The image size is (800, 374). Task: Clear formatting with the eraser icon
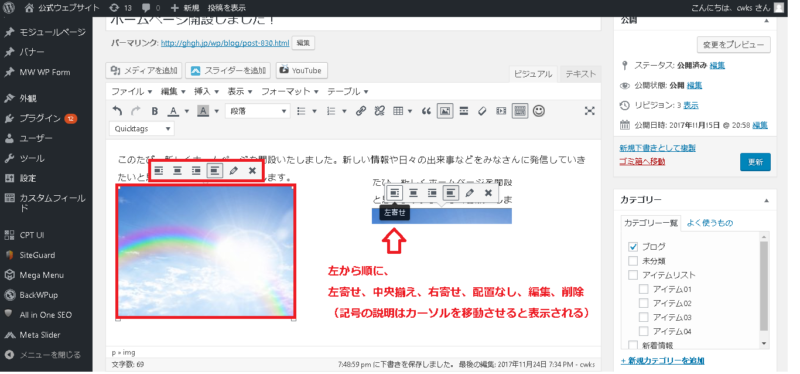click(482, 111)
